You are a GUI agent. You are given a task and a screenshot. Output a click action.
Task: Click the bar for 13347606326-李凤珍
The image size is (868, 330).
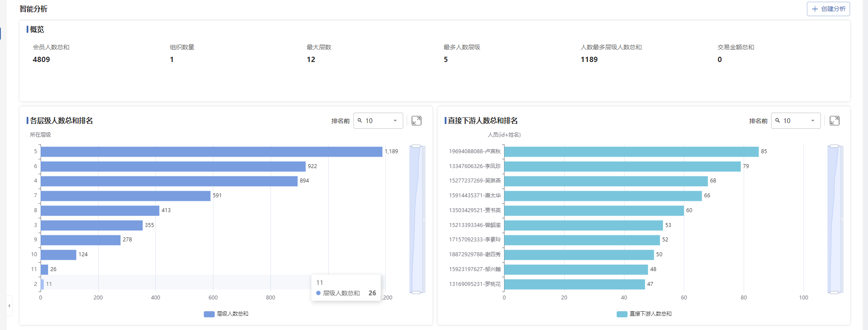(x=622, y=166)
